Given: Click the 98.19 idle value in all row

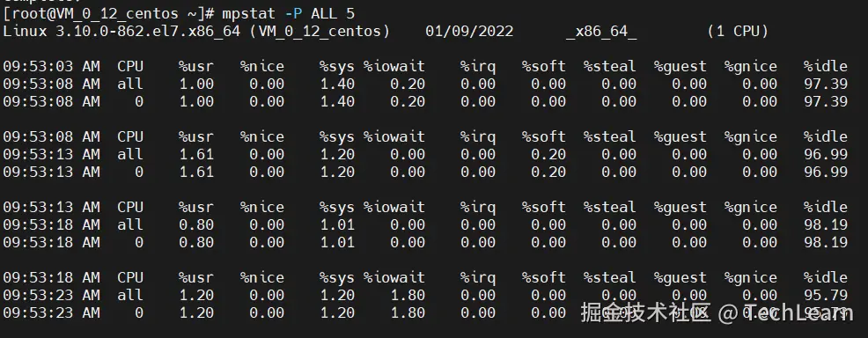Looking at the screenshot, I should (x=826, y=224).
